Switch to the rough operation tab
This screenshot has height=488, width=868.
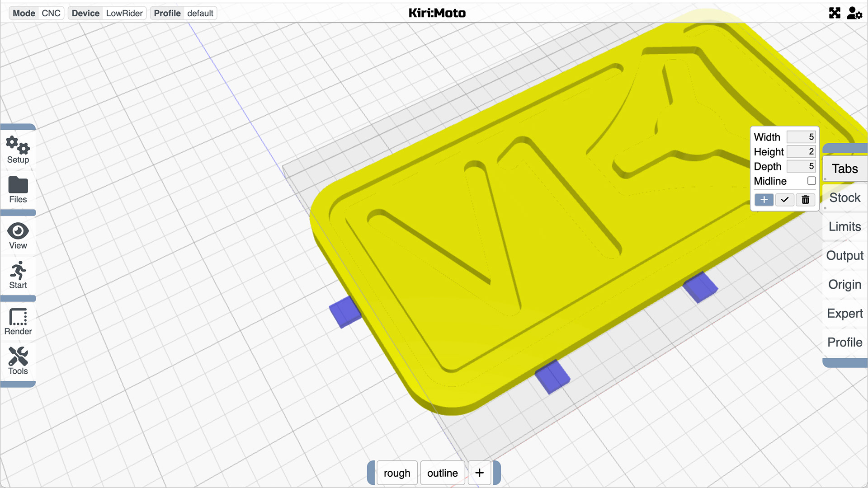(x=396, y=473)
